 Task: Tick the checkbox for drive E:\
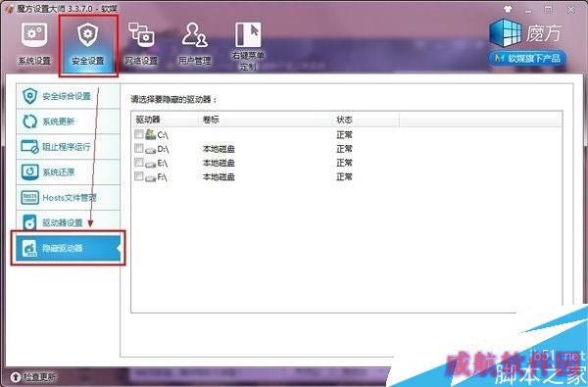(x=139, y=162)
